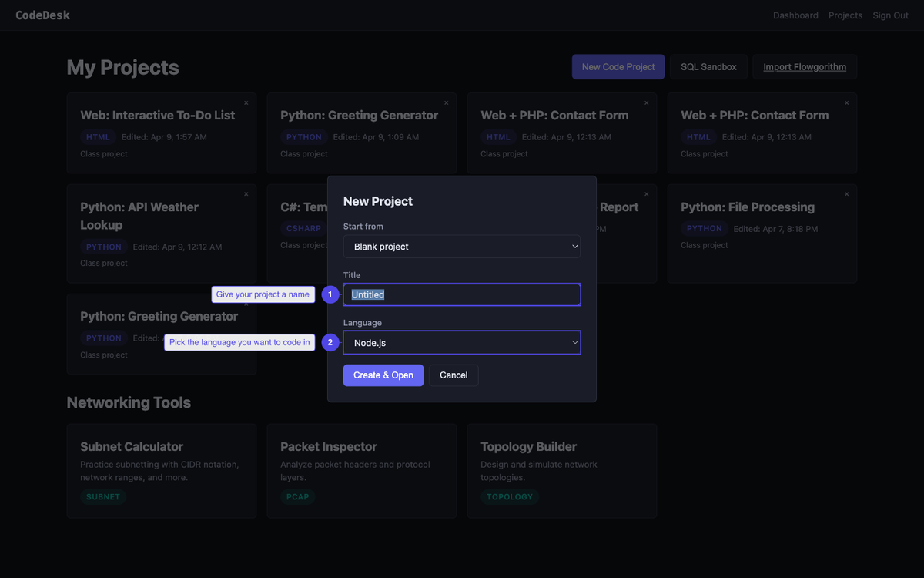Image resolution: width=924 pixels, height=578 pixels.
Task: Click the SUBNET badge on Subnet Calculator
Action: (x=102, y=496)
